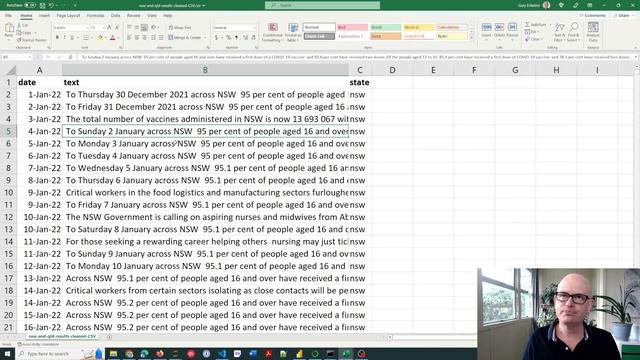
Task: Add a new sheet with plus icon
Action: point(109,337)
